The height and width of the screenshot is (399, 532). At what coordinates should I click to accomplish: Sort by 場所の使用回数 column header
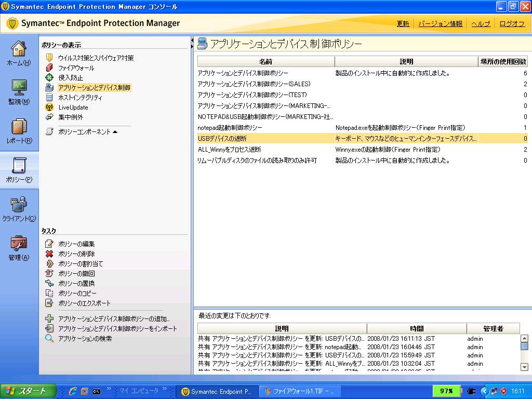[x=503, y=61]
